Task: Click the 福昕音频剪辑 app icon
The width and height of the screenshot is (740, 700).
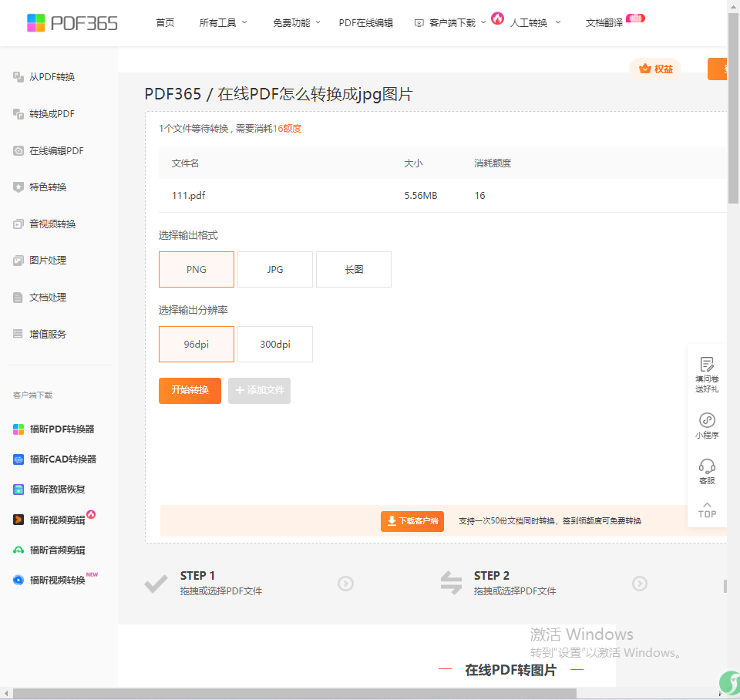Action: pyautogui.click(x=18, y=550)
